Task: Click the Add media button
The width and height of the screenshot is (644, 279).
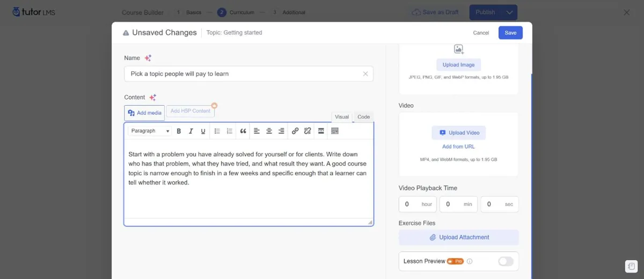Action: (144, 113)
